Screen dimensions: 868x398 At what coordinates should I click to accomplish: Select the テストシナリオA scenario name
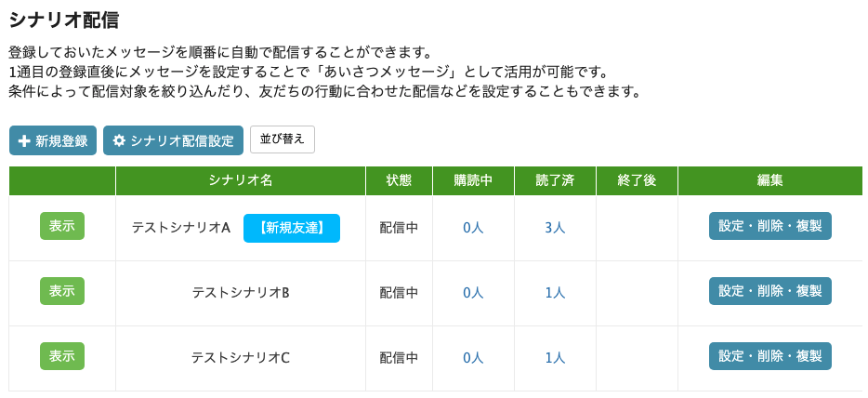(180, 228)
